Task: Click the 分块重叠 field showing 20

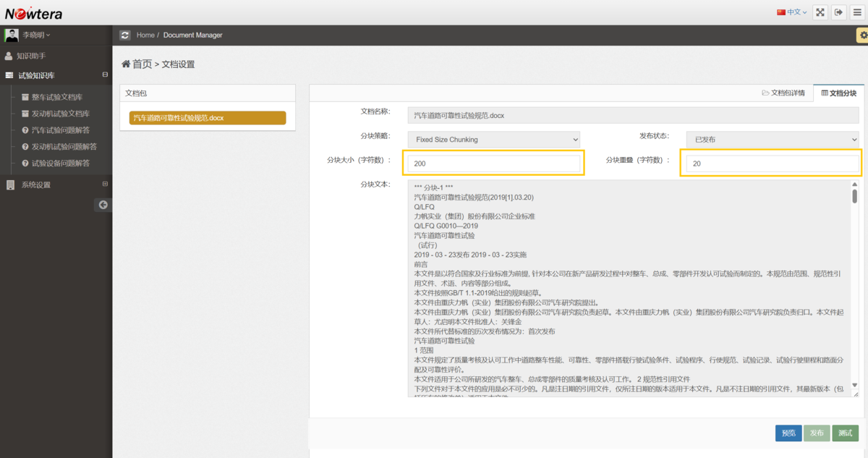Action: coord(773,164)
